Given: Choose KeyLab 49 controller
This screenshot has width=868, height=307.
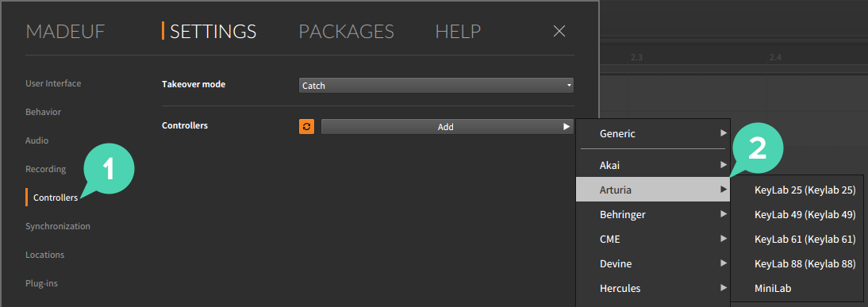Looking at the screenshot, I should coord(805,214).
